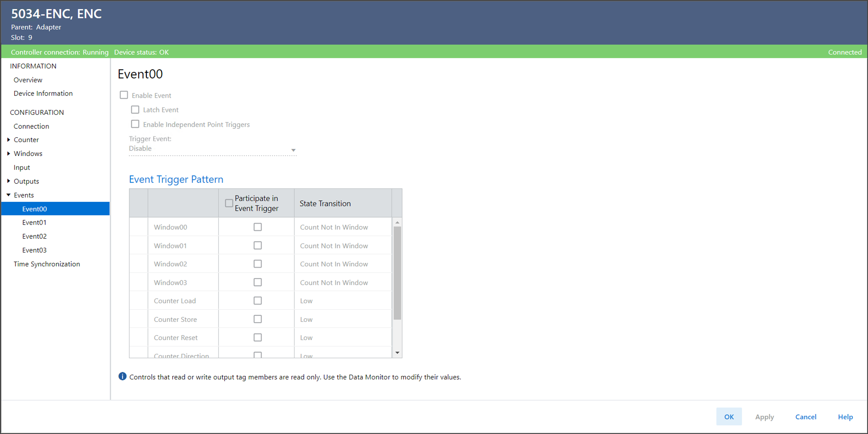
Task: Open the Trigger Event dropdown
Action: tap(293, 150)
